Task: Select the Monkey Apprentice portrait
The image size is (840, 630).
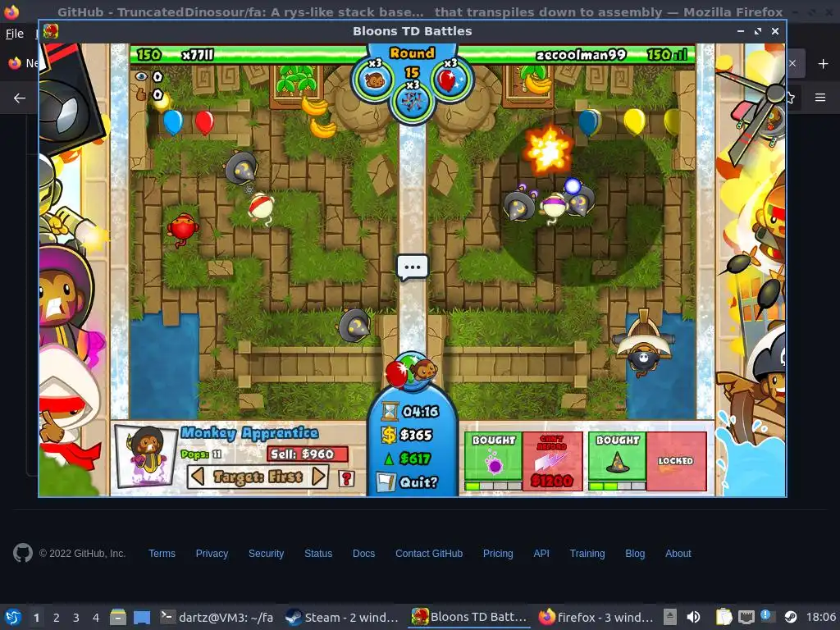Action: point(146,456)
